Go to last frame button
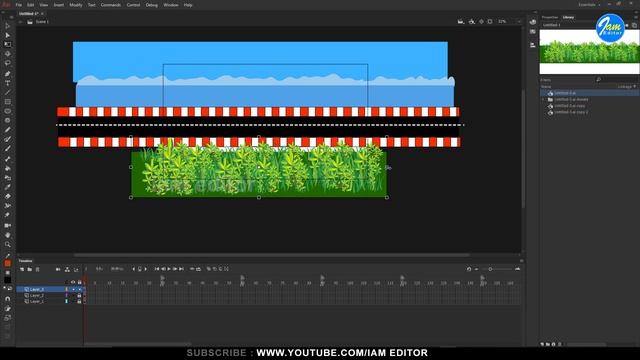 pos(181,269)
